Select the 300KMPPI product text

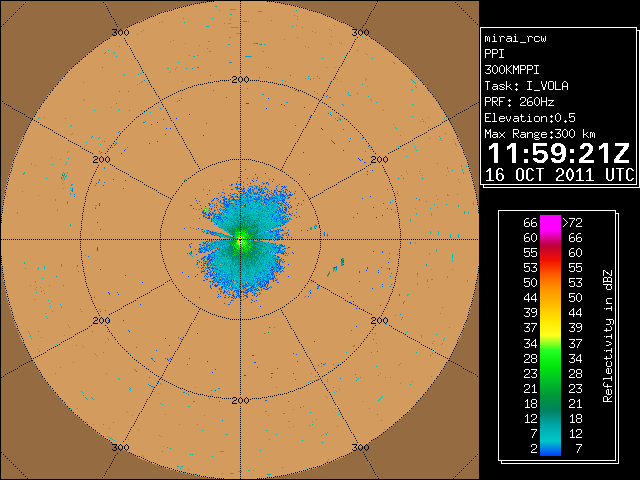pyautogui.click(x=512, y=70)
